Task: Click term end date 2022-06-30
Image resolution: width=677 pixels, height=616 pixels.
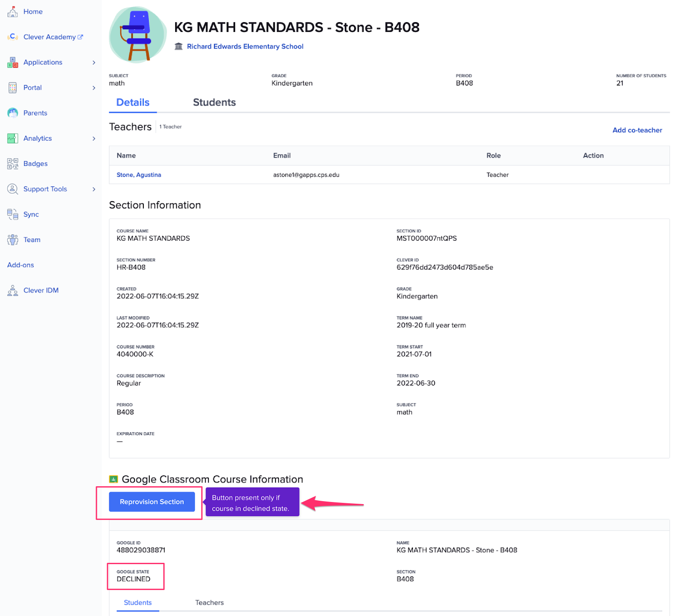Action: [416, 383]
